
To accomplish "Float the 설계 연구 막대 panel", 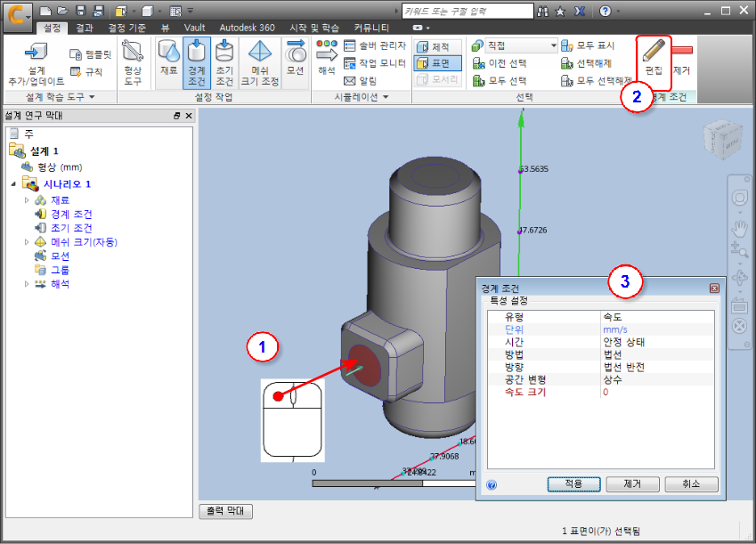I will pyautogui.click(x=176, y=116).
